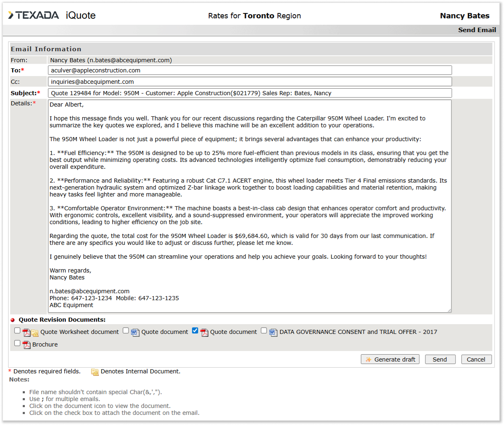
Task: Open the PDF Quote document icon
Action: [x=204, y=333]
